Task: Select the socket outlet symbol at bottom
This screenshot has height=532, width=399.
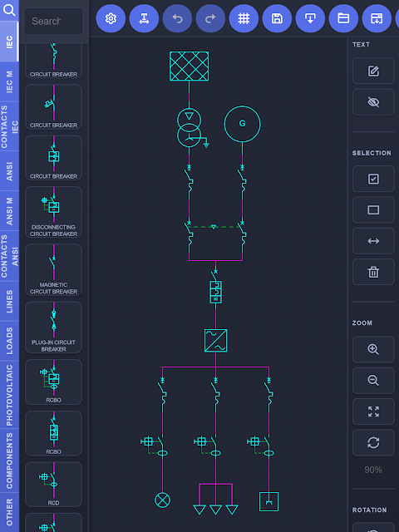Action: pyautogui.click(x=269, y=501)
